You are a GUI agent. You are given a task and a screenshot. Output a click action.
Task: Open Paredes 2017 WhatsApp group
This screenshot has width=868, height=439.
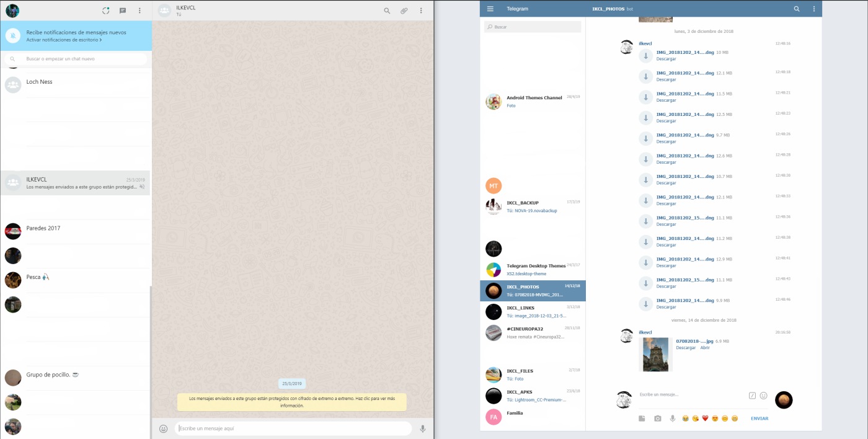[x=74, y=231]
